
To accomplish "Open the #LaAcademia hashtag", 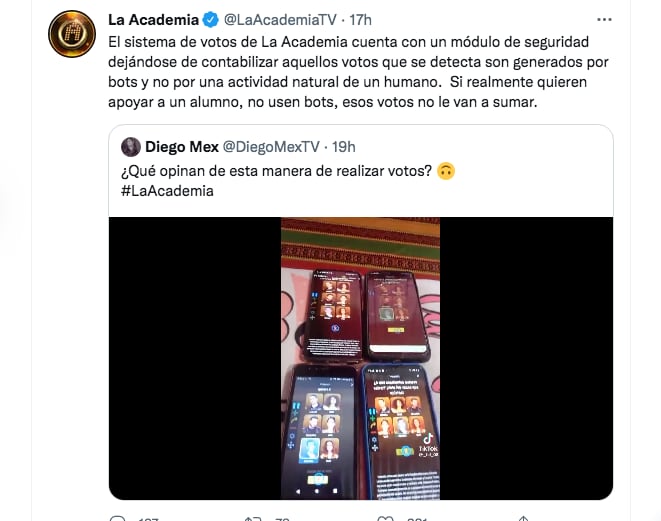I will (167, 191).
